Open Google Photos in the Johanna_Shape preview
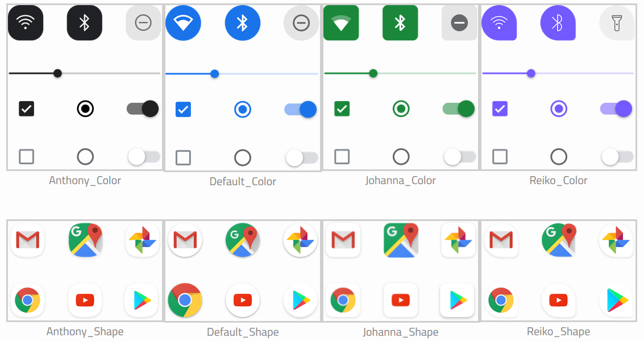This screenshot has height=342, width=644. pos(458,240)
